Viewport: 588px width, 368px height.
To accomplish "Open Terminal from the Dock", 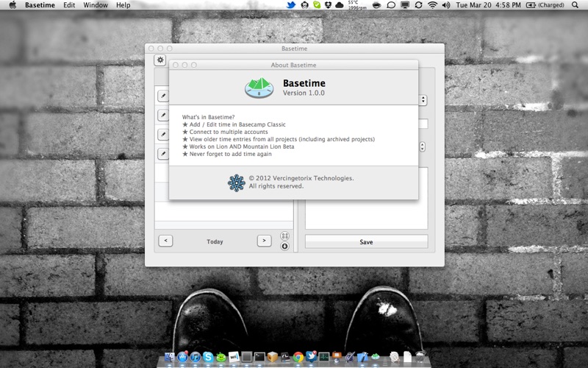I will point(259,357).
